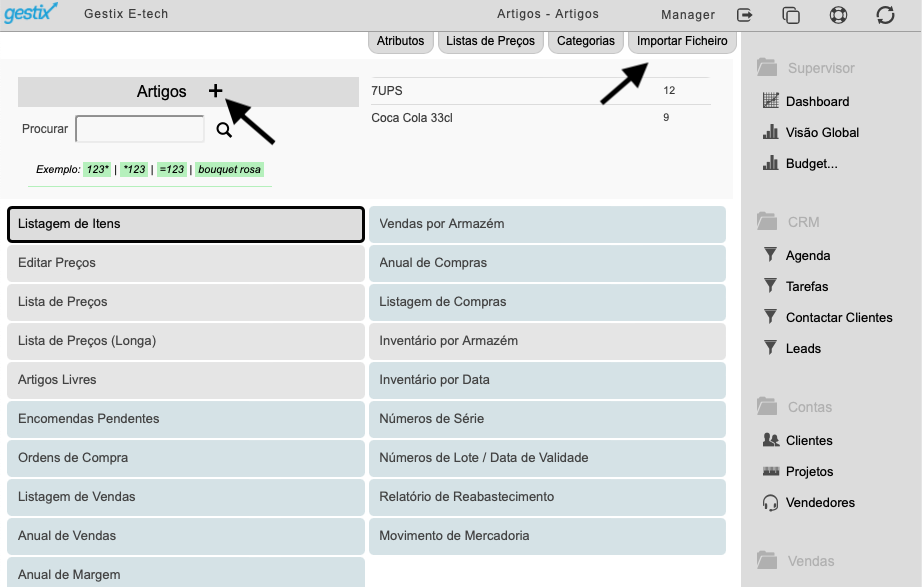Click the Projetos icon

pyautogui.click(x=770, y=471)
